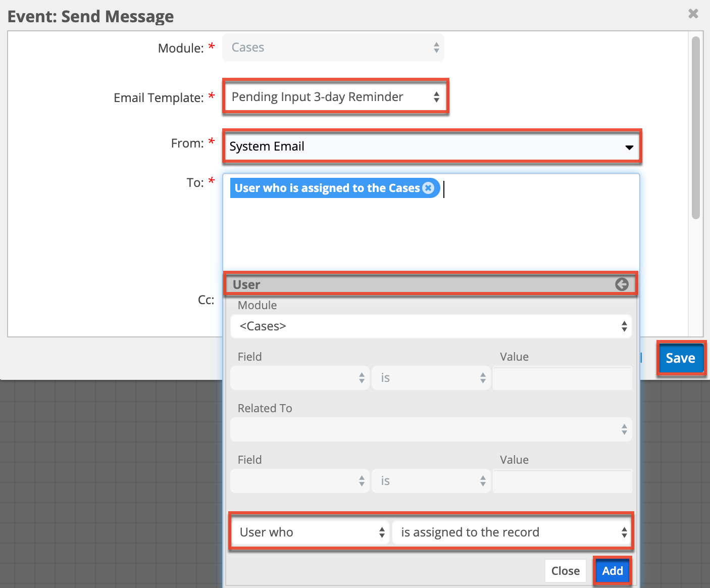Screen dimensions: 710x588
Task: Open the Email Template dropdown
Action: 335,96
